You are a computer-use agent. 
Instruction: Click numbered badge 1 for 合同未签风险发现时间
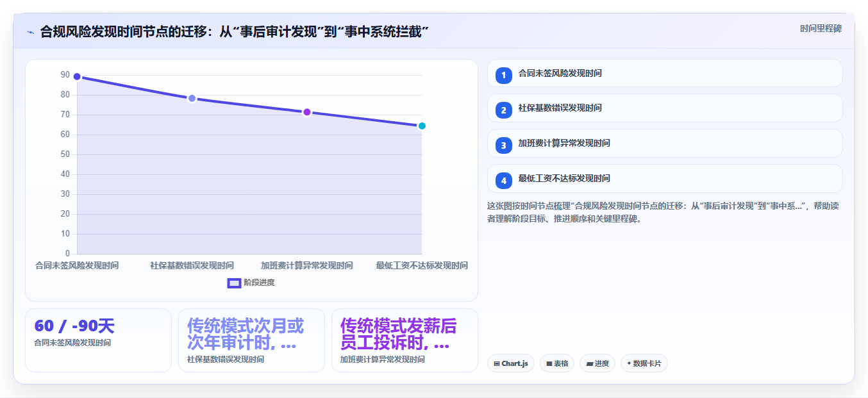click(504, 75)
